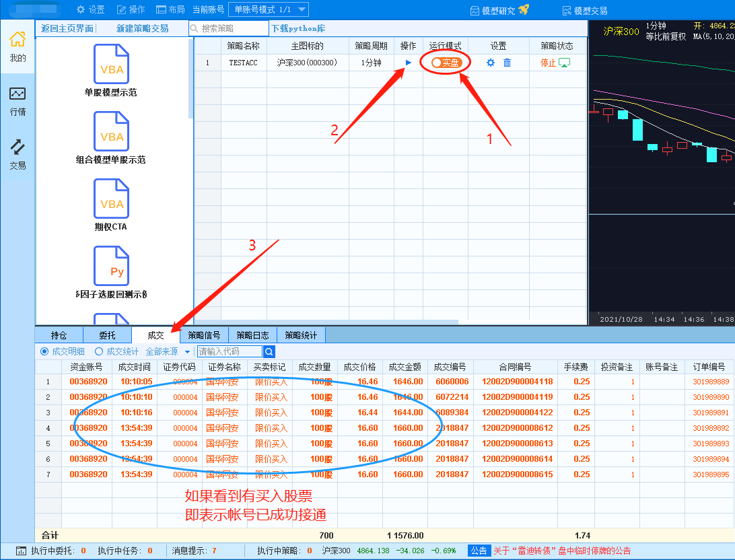This screenshot has width=735, height=560.
Task: Click 手续费 column header
Action: pyautogui.click(x=575, y=367)
